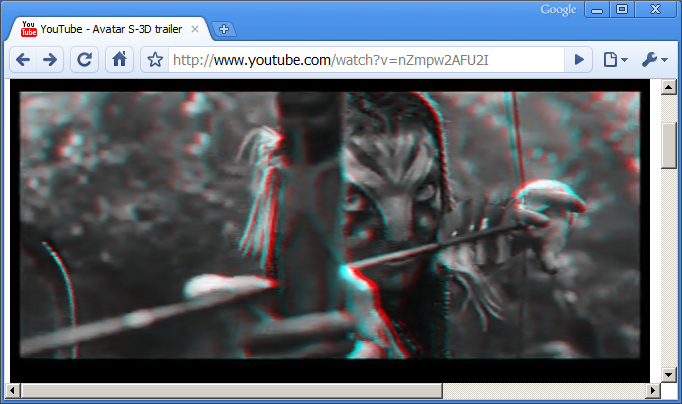Click the vertical scrollbar down arrow
682x404 pixels.
670,373
